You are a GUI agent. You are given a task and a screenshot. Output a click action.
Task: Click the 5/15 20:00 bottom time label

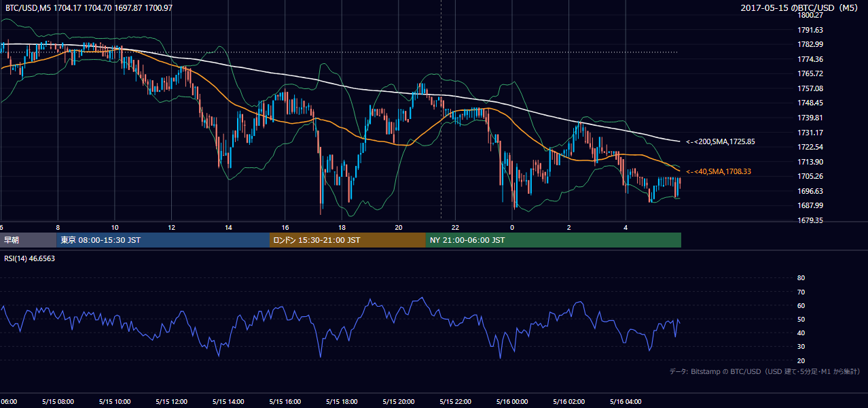(x=399, y=402)
